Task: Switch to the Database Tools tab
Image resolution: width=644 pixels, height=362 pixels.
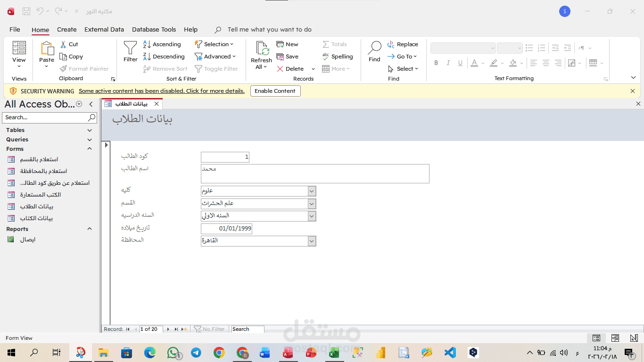Action: click(x=154, y=29)
